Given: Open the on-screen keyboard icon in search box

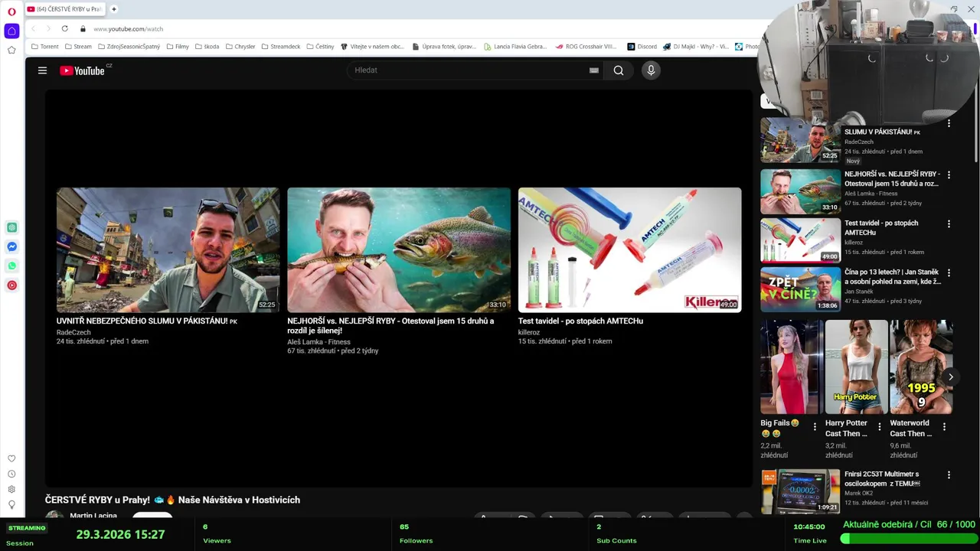Looking at the screenshot, I should coord(593,70).
